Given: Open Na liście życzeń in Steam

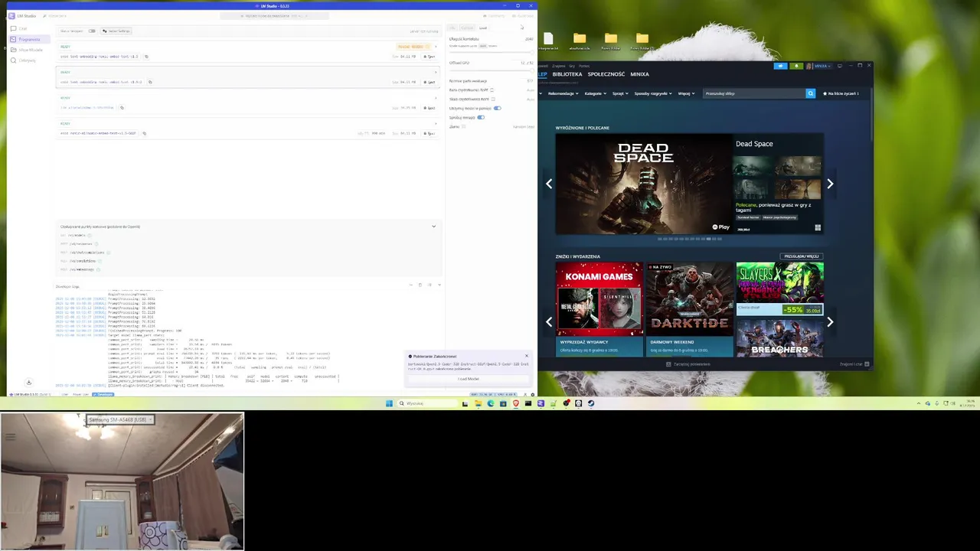Looking at the screenshot, I should (841, 93).
